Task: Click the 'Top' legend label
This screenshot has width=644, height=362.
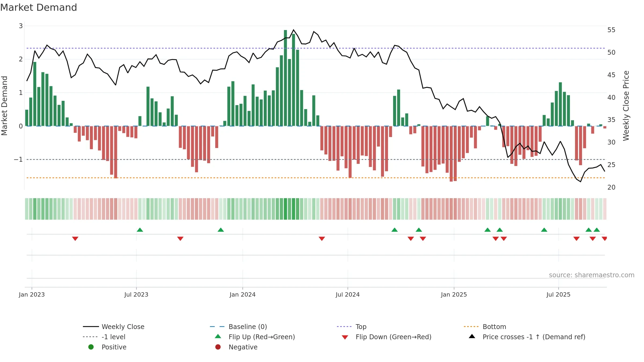Action: [361, 327]
